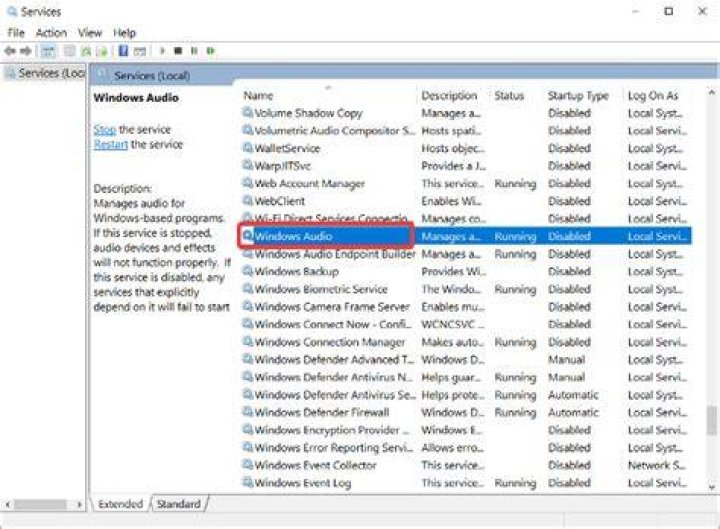Click the Stop the service link
Screen dimensions: 720x529
click(x=105, y=130)
